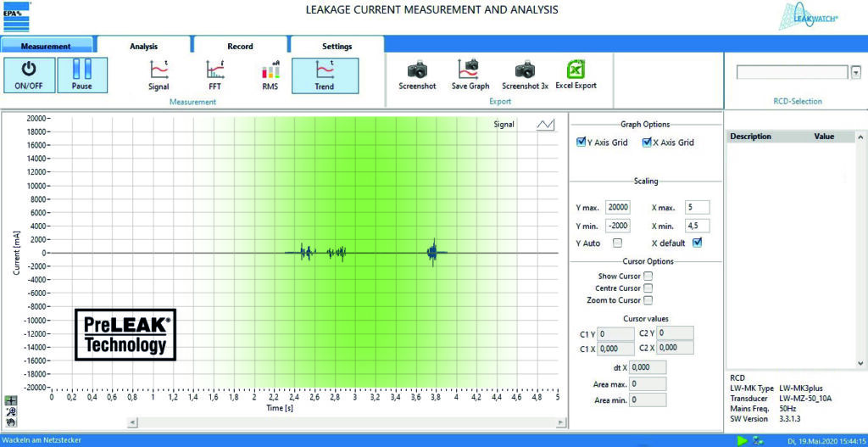This screenshot has height=447, width=868.
Task: Uncheck the Y Axis Grid checkbox
Action: coord(581,142)
